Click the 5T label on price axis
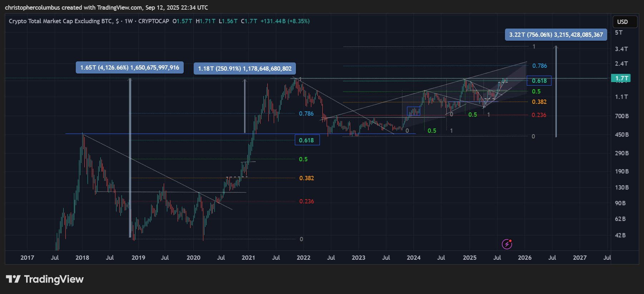This screenshot has width=644, height=294. (619, 32)
